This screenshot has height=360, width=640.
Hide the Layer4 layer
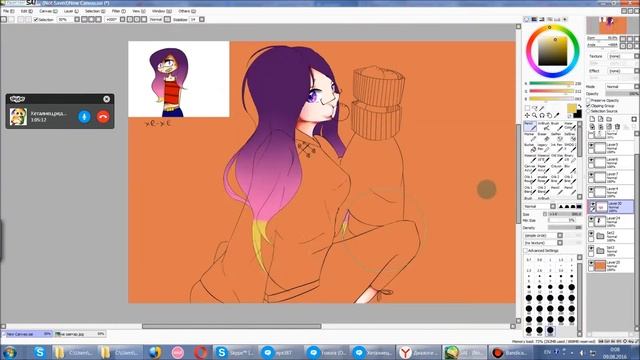pos(591,190)
